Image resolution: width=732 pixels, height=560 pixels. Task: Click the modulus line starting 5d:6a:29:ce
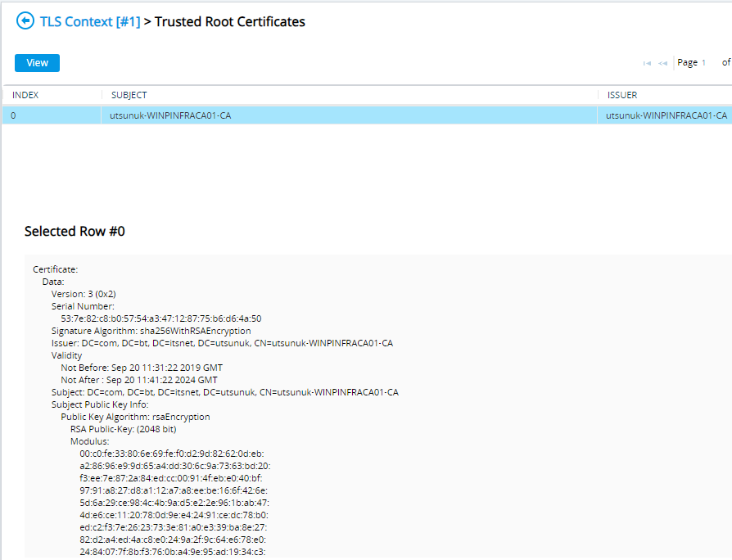click(174, 503)
